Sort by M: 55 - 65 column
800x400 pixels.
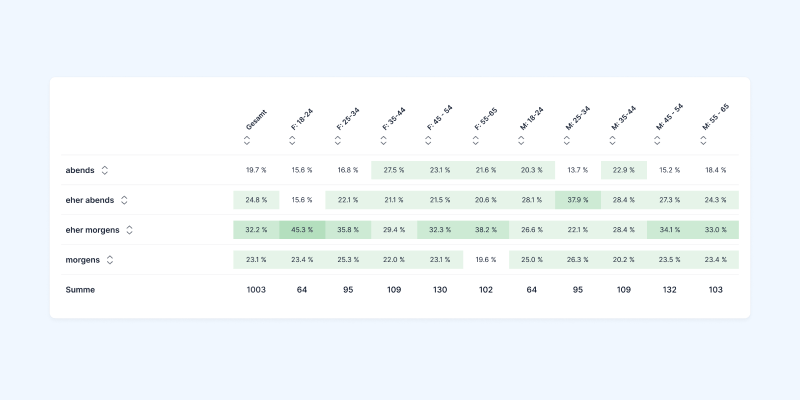point(704,141)
